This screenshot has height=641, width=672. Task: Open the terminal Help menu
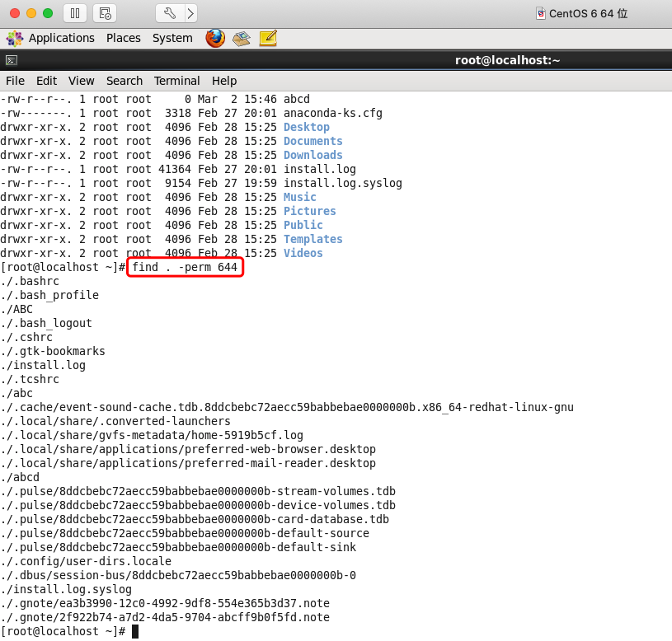pyautogui.click(x=224, y=81)
